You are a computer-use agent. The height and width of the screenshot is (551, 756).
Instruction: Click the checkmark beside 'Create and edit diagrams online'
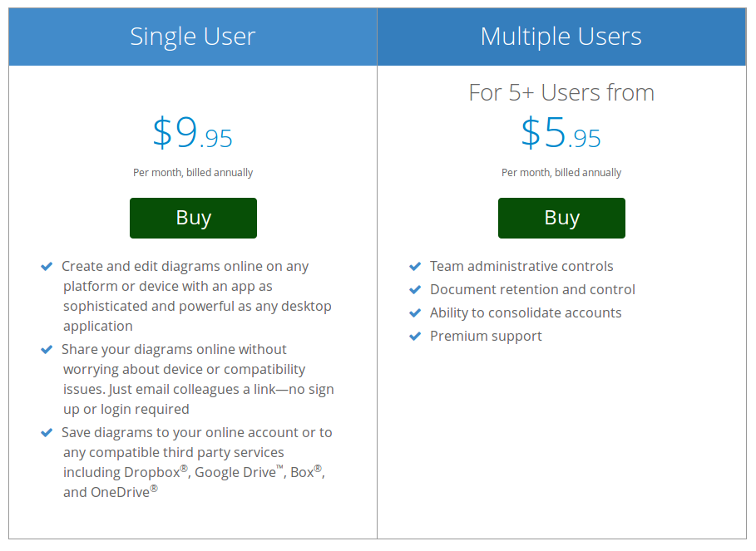click(x=47, y=266)
